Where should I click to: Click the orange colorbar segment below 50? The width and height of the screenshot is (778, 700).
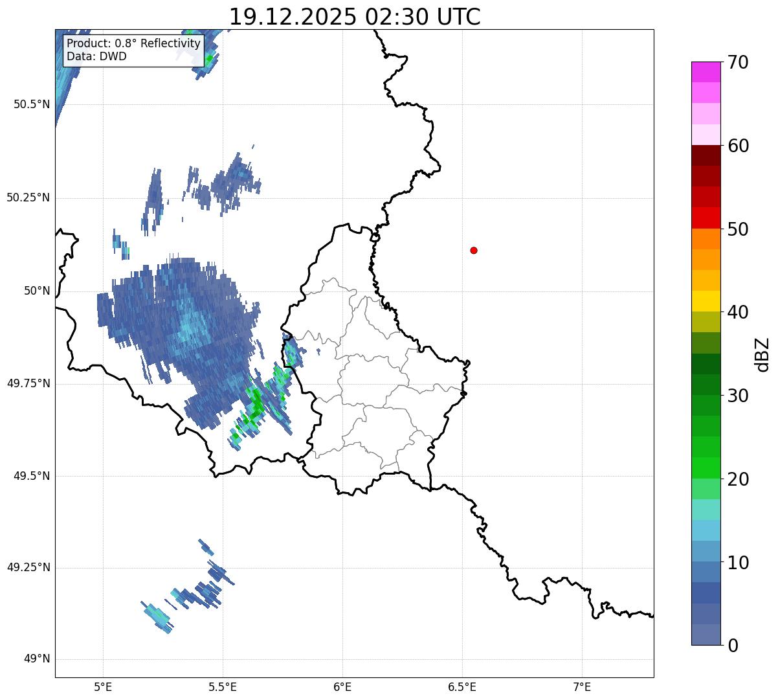(x=706, y=239)
